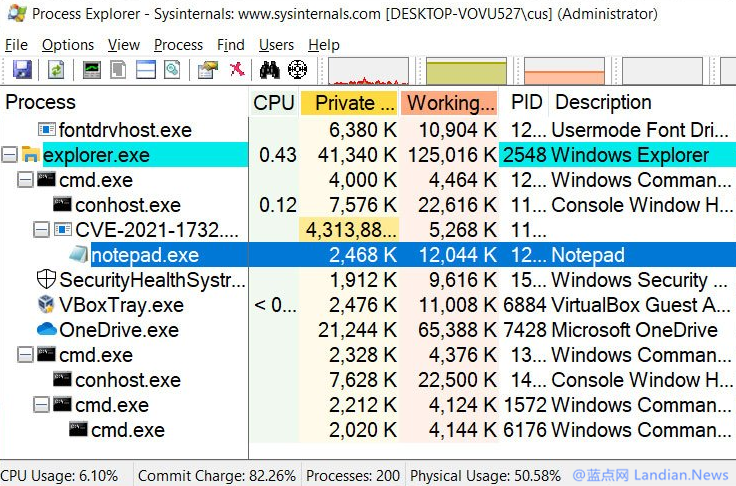This screenshot has width=736, height=486.
Task: Click the red Kill Process icon
Action: [x=236, y=70]
